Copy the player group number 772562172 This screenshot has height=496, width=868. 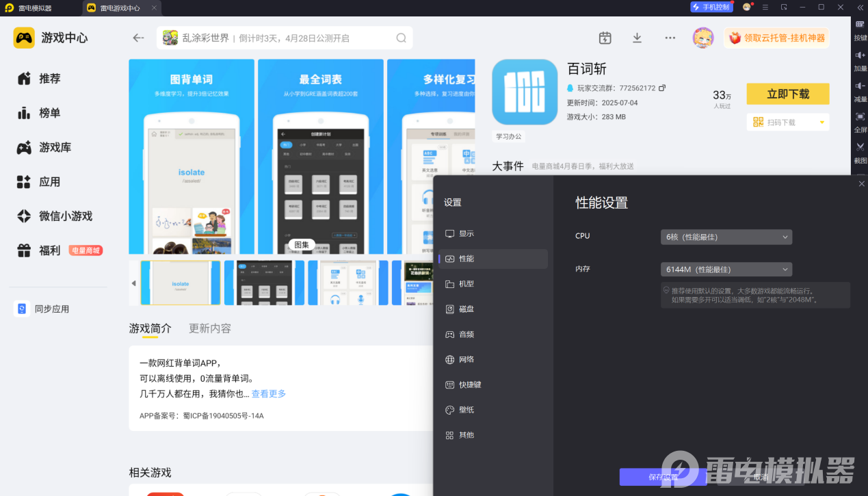662,88
